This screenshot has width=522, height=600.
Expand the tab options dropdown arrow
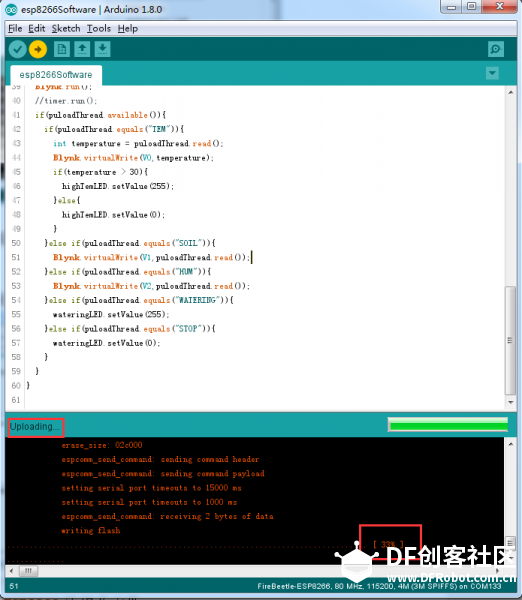(x=492, y=73)
